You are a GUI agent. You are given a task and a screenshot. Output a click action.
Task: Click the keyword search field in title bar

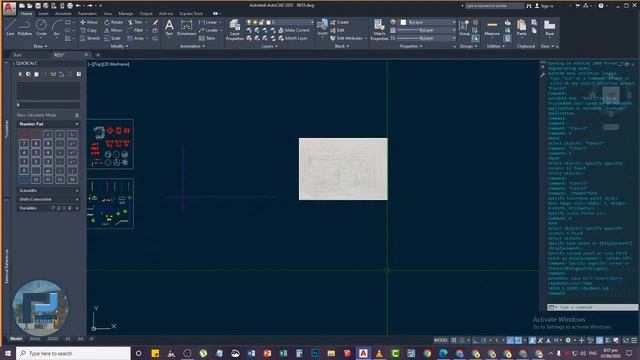point(495,6)
